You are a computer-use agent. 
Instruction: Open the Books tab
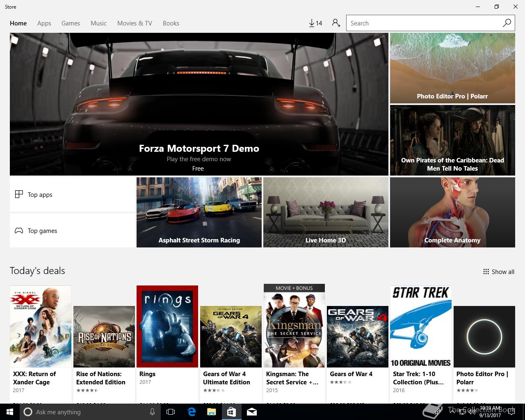(171, 23)
